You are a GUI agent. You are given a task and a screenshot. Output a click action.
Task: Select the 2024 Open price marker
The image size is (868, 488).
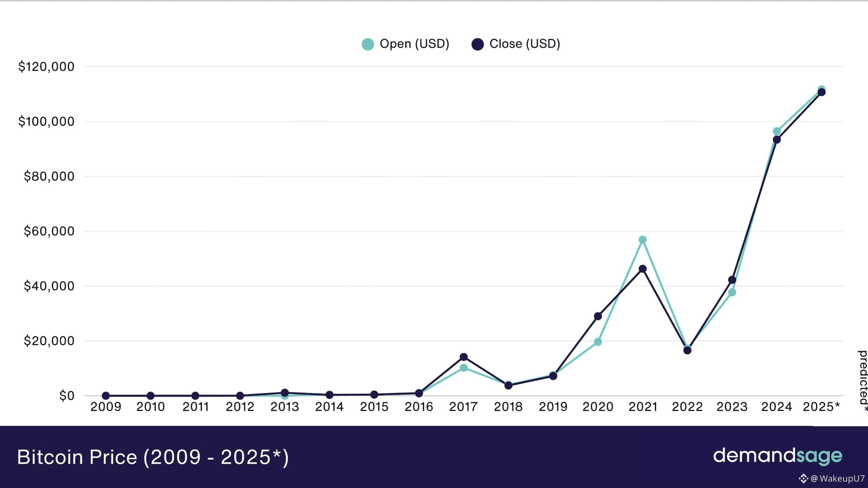777,131
